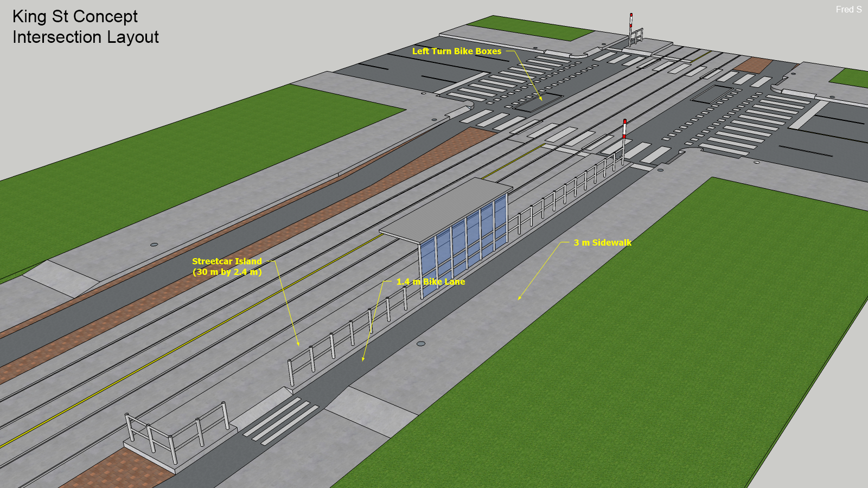Click the "Left Turn Bike Boxes" label
Viewport: 868px width, 488px height.
pos(456,51)
